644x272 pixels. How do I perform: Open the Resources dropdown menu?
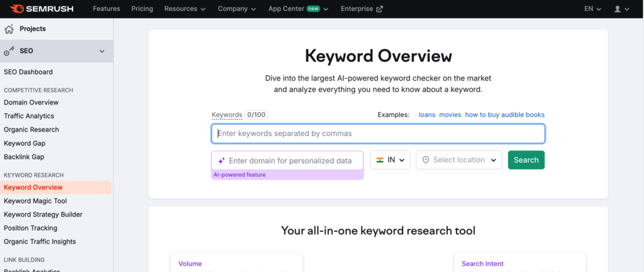click(185, 9)
